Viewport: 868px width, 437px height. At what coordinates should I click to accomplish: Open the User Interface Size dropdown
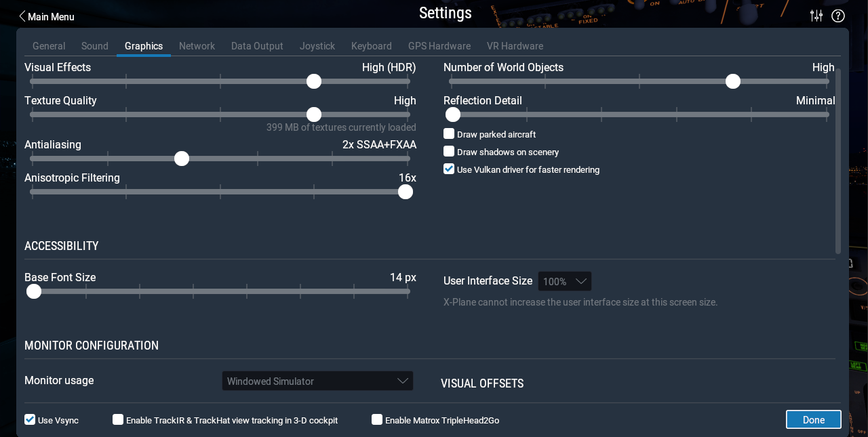pos(565,281)
